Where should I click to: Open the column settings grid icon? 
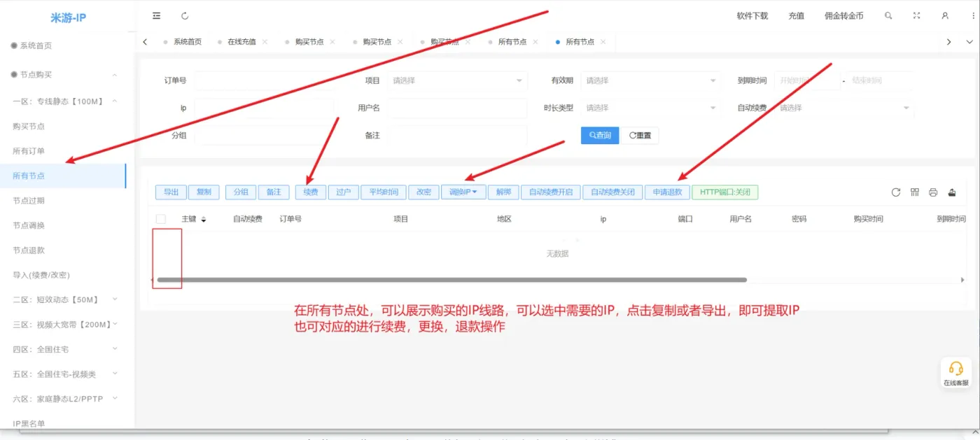pyautogui.click(x=914, y=192)
